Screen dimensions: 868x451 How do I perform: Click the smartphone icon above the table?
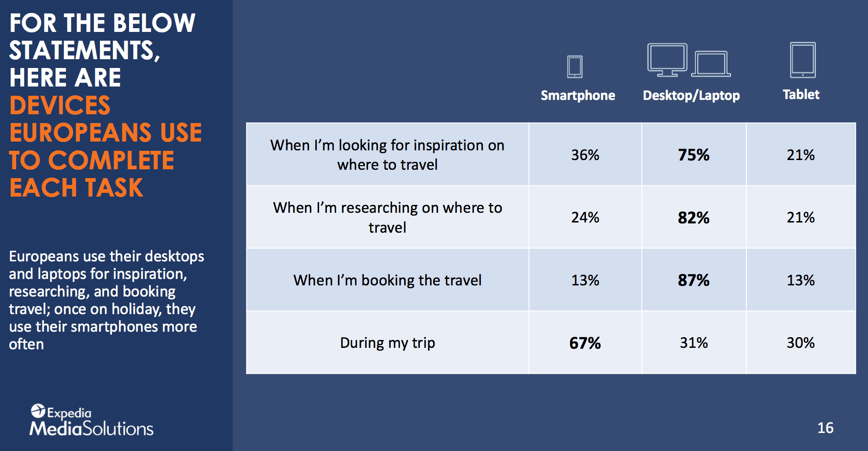coord(575,67)
